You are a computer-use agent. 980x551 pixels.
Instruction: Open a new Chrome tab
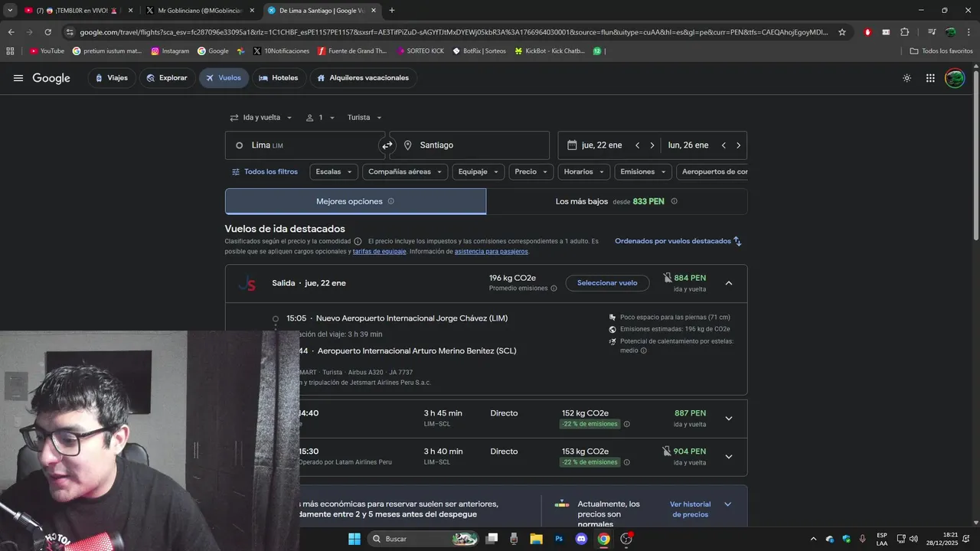[392, 11]
